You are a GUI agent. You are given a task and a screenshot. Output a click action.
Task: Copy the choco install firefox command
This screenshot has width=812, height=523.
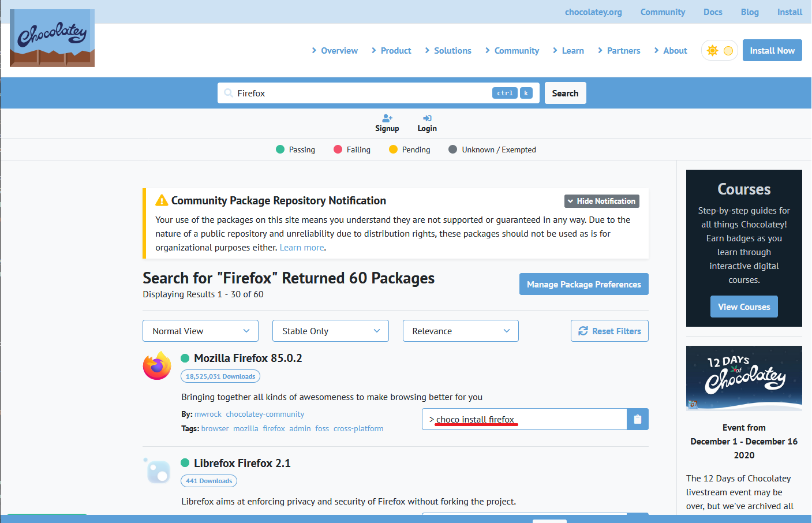[638, 419]
